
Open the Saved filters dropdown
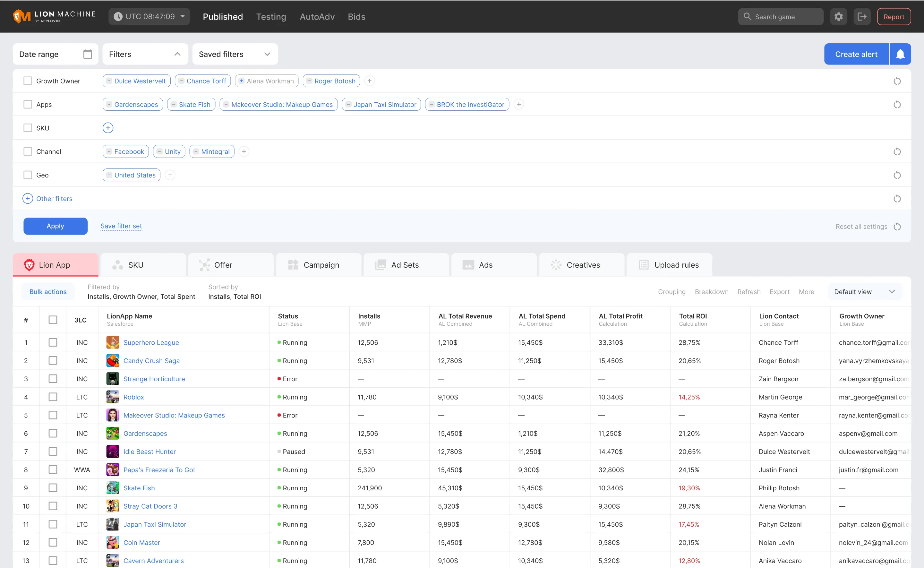coord(235,54)
